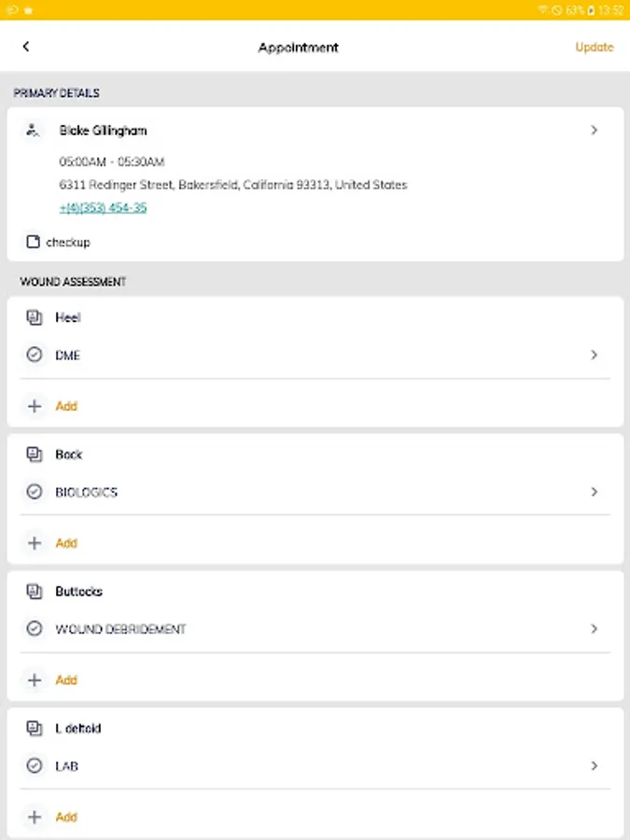This screenshot has height=840, width=630.
Task: Tap the Redinger Street address line
Action: click(233, 185)
